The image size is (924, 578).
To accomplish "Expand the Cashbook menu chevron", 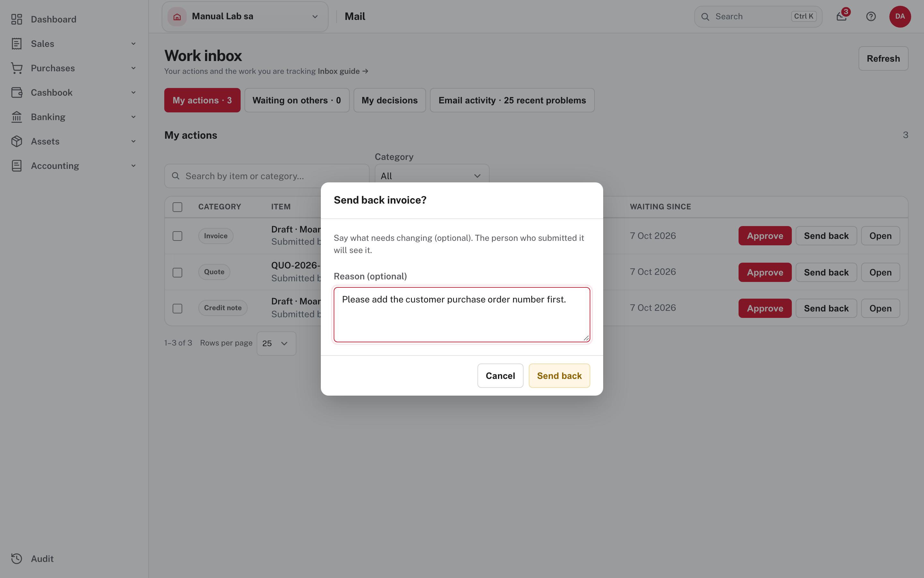I will tap(133, 92).
